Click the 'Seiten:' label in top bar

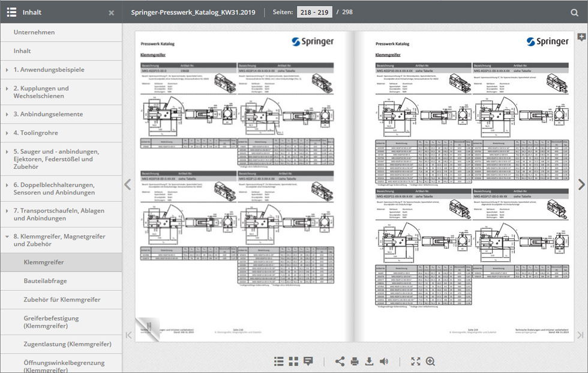pos(283,12)
